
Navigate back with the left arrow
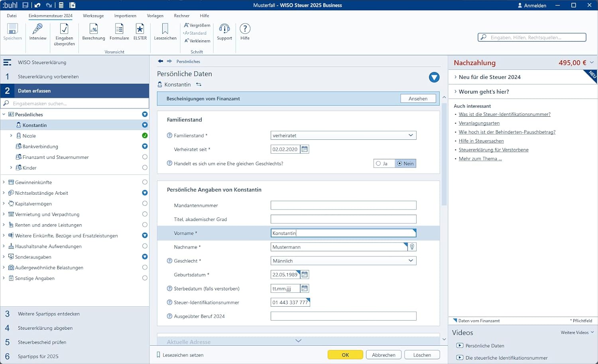click(160, 61)
